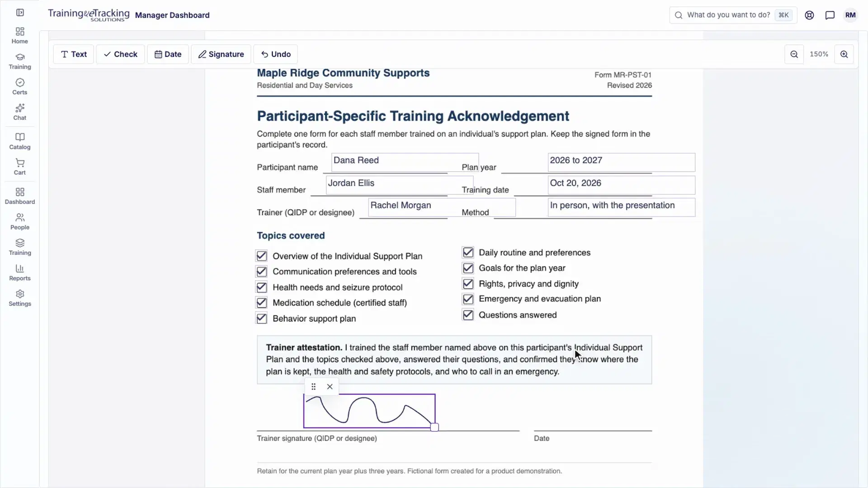The width and height of the screenshot is (868, 488).
Task: Select the Text tool
Action: (74, 54)
